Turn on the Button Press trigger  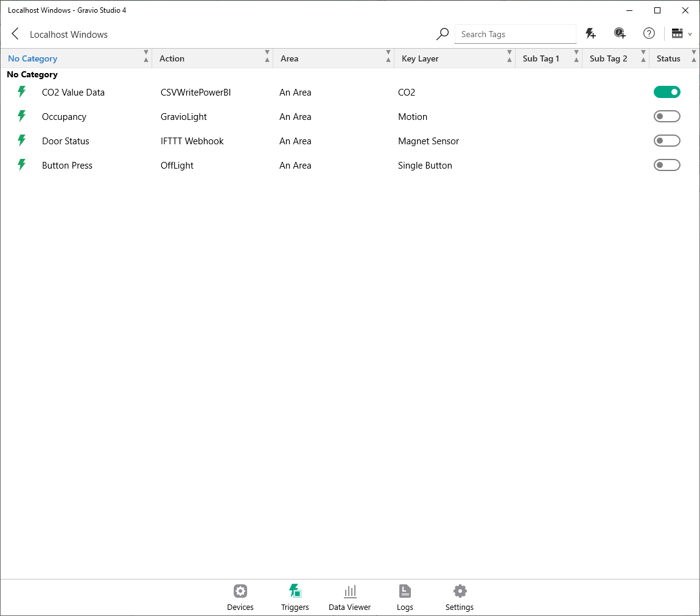pos(667,165)
